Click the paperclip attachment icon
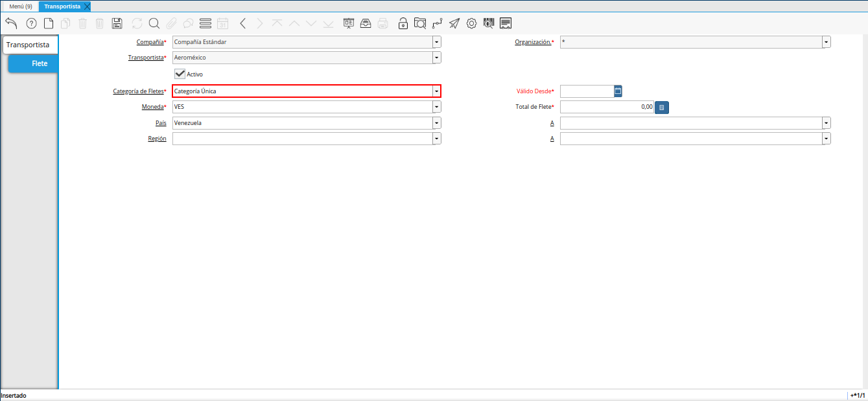868x401 pixels. [x=171, y=23]
